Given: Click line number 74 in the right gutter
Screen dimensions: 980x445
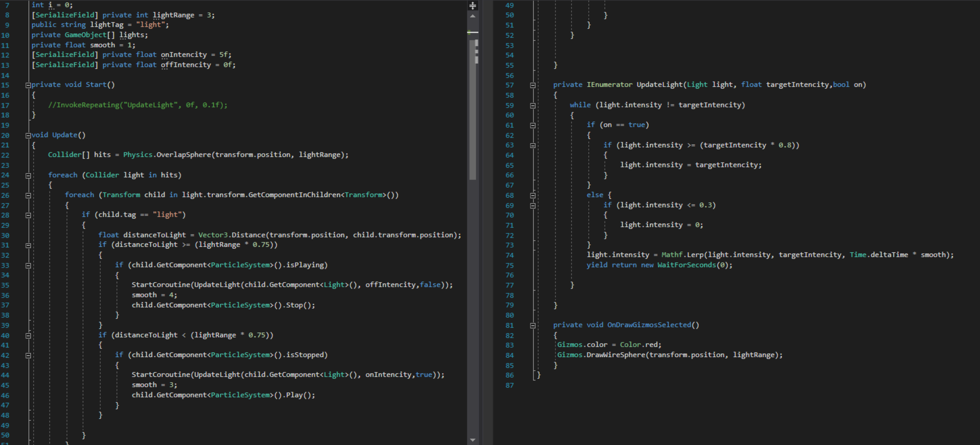Looking at the screenshot, I should click(510, 255).
